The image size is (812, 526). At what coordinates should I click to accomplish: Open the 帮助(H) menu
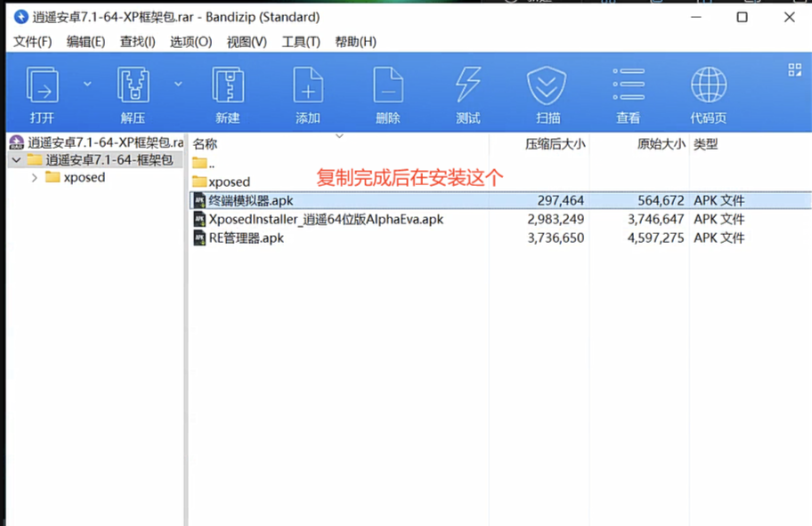[x=355, y=42]
